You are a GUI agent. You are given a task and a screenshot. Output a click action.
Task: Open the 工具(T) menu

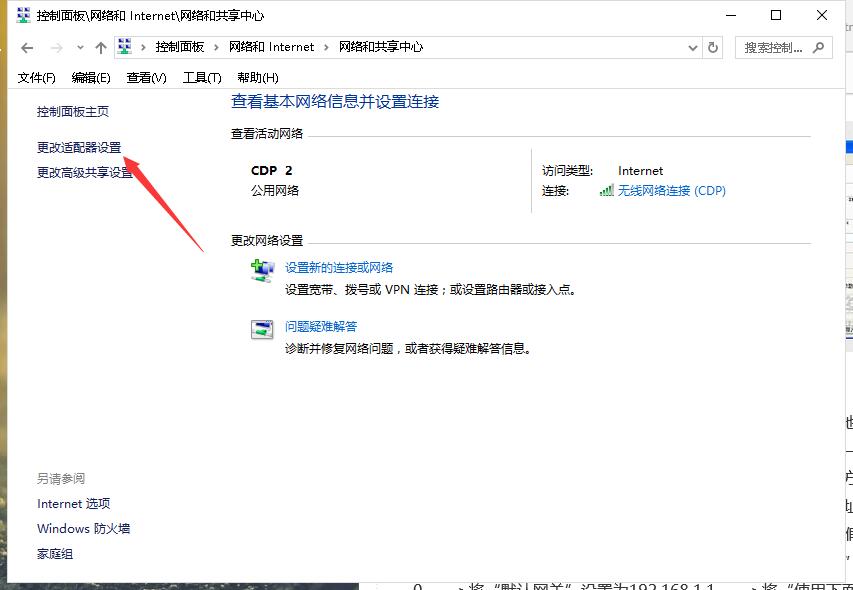pos(202,78)
